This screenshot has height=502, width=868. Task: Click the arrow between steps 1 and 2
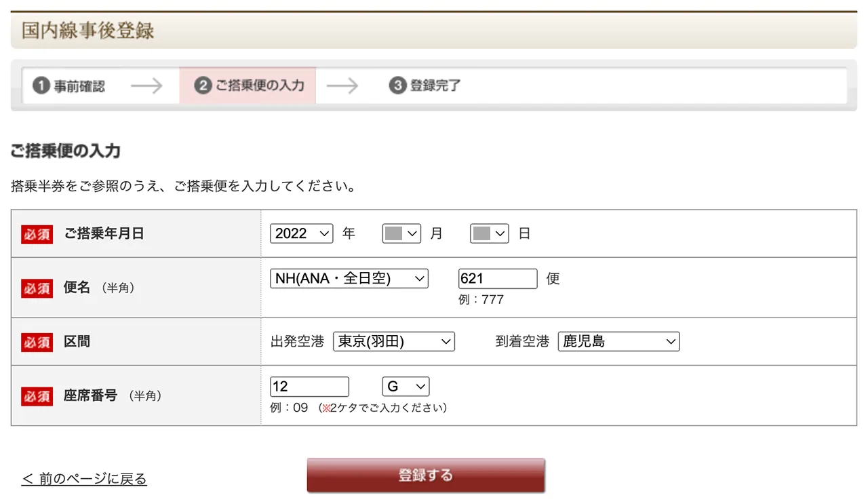[146, 86]
